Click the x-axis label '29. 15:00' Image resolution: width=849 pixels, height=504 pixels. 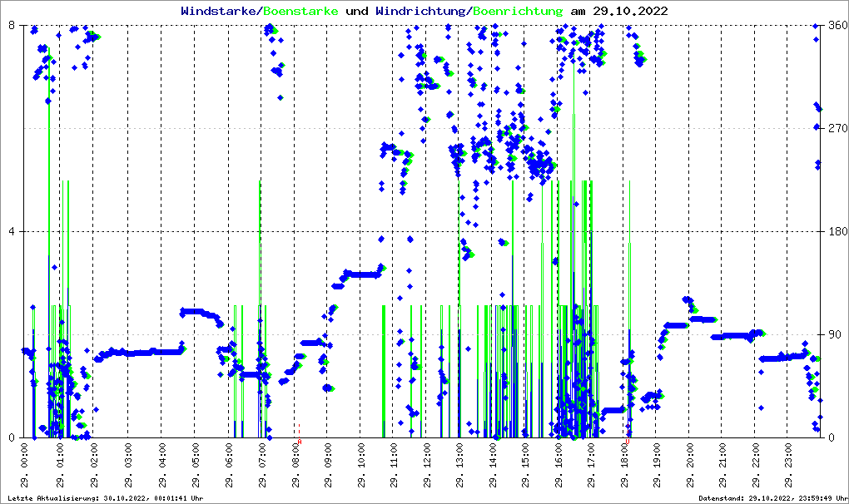[526, 465]
